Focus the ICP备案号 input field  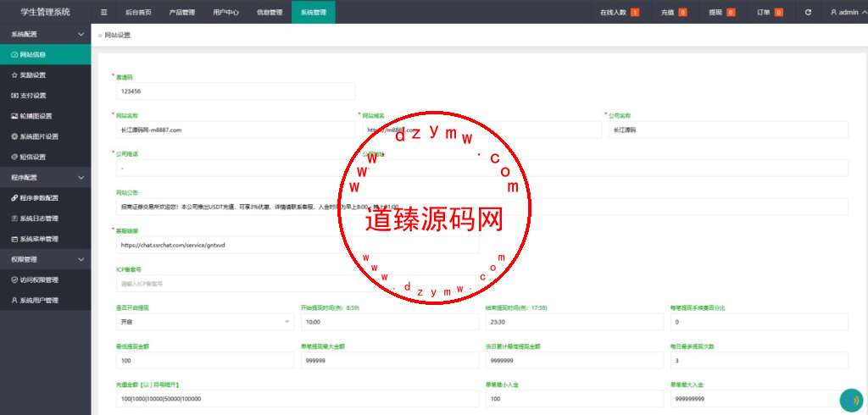(298, 284)
